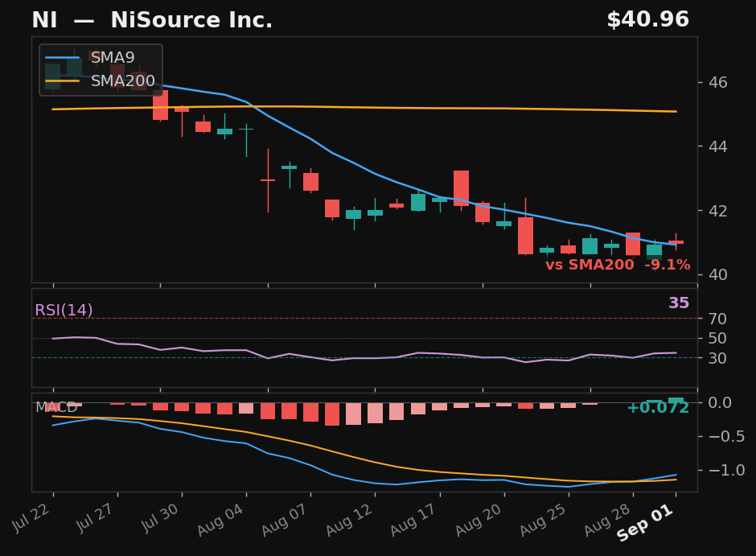The image size is (756, 556).
Task: Click the MACD axis label '0.0'
Action: coord(720,402)
